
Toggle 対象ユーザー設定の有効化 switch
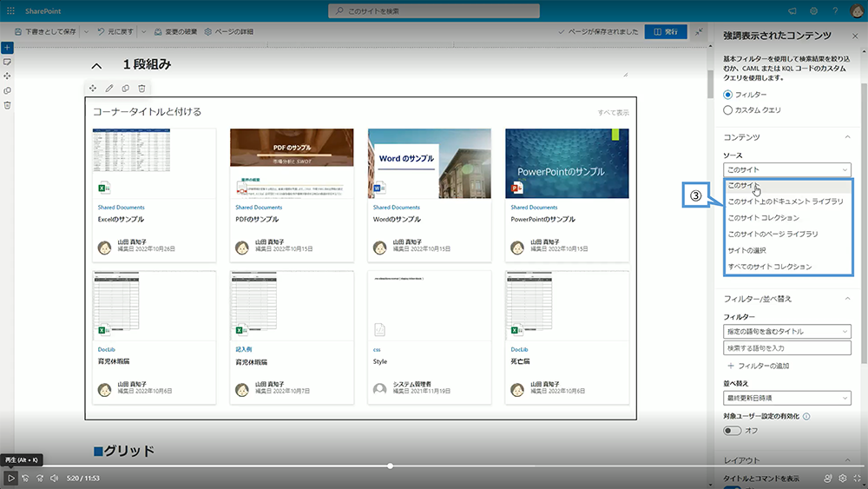tap(732, 430)
